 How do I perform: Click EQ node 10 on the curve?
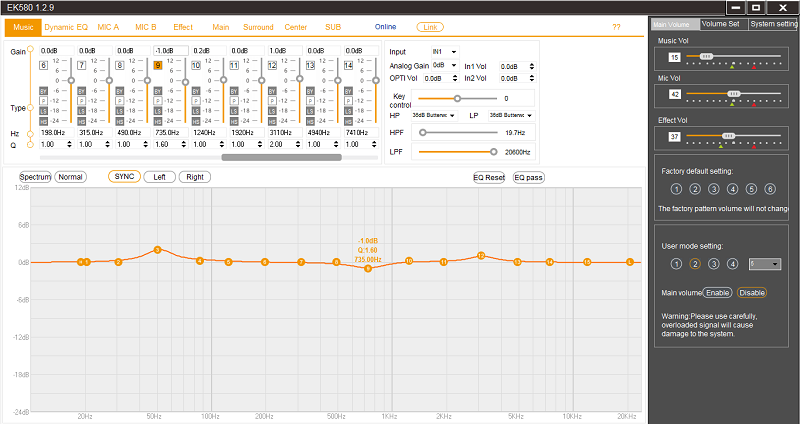click(409, 261)
